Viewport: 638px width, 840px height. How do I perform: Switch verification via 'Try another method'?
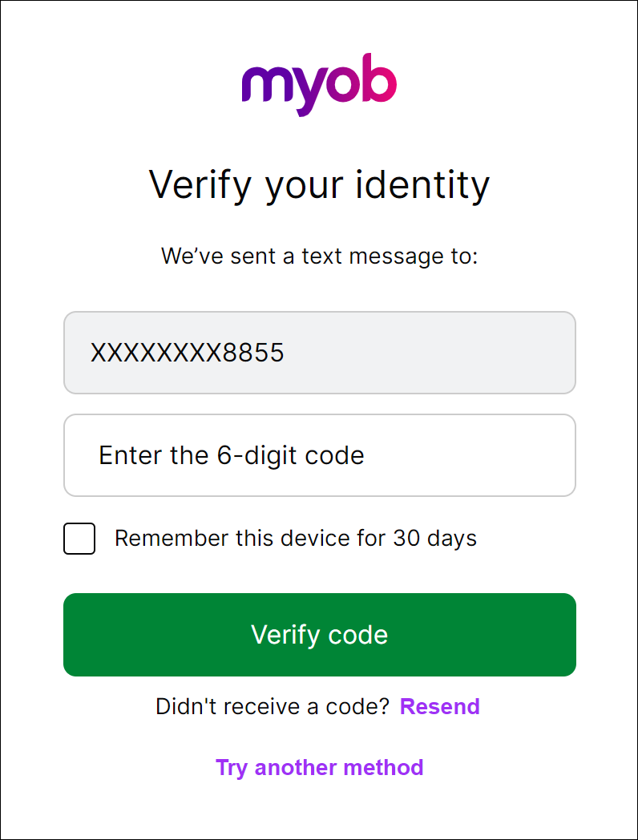coord(319,768)
